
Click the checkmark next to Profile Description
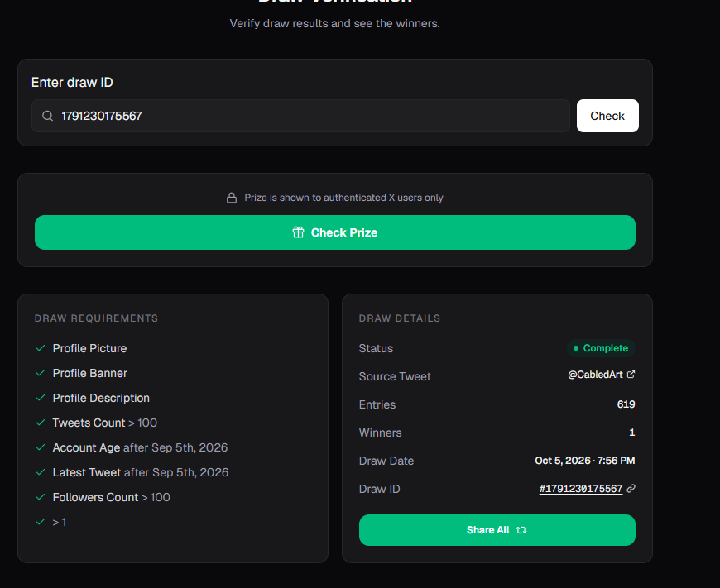coord(41,398)
